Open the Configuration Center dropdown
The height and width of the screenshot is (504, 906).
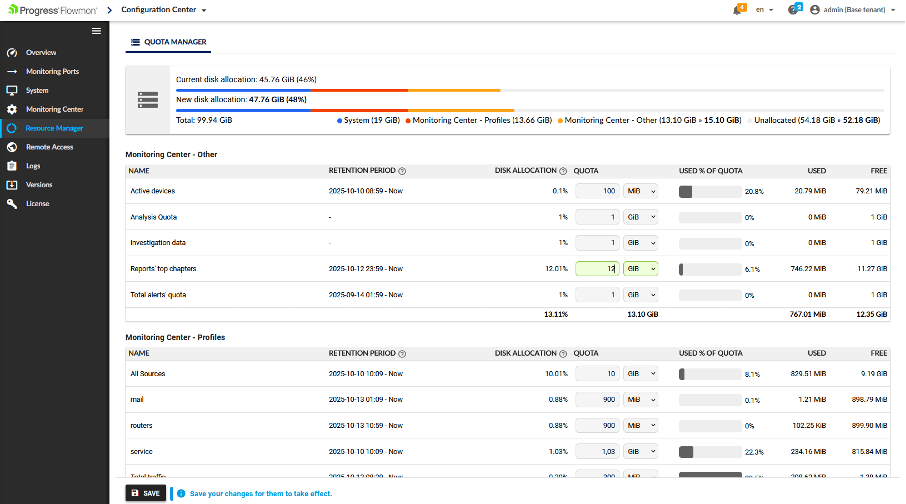pos(164,9)
